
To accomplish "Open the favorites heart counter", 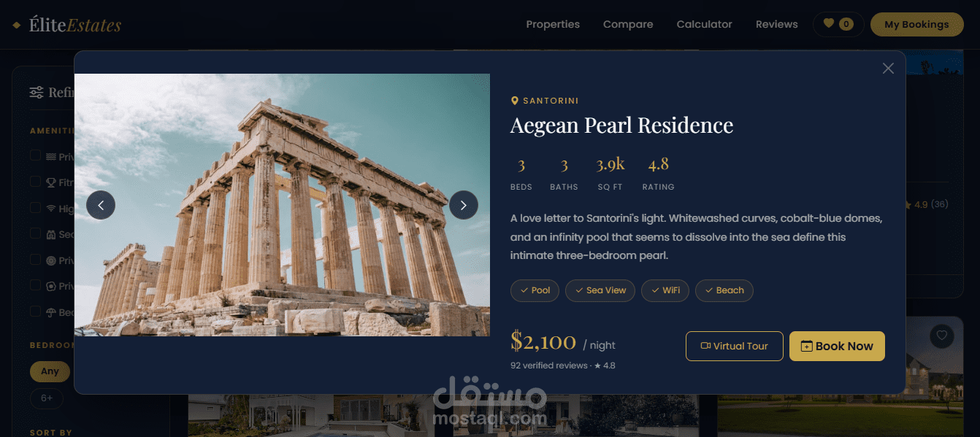I will 838,24.
